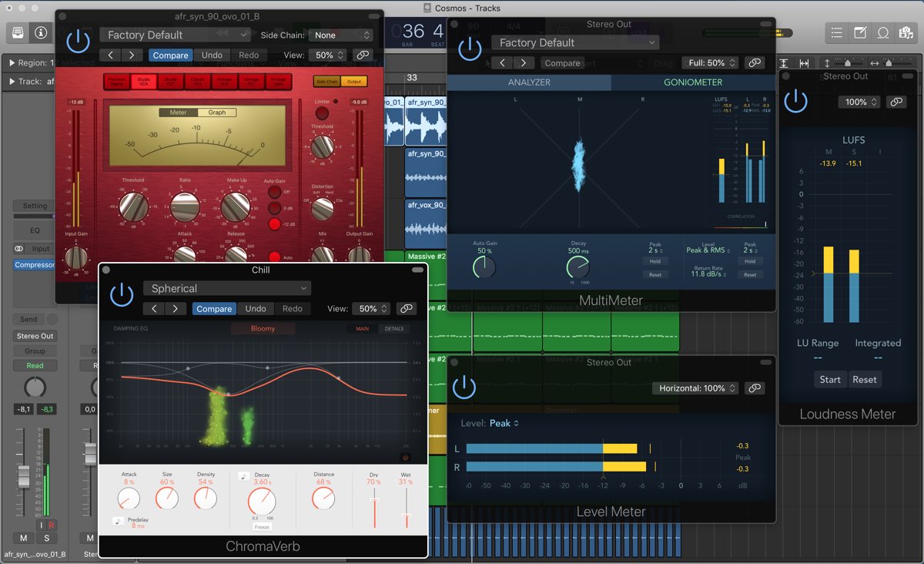The image size is (924, 564).
Task: Toggle the ChromaVerb plugin power button
Action: [122, 295]
